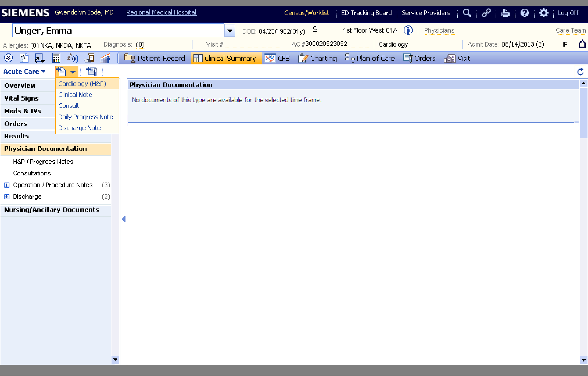Choose Cardiology (H&P) from the menu

tap(82, 84)
